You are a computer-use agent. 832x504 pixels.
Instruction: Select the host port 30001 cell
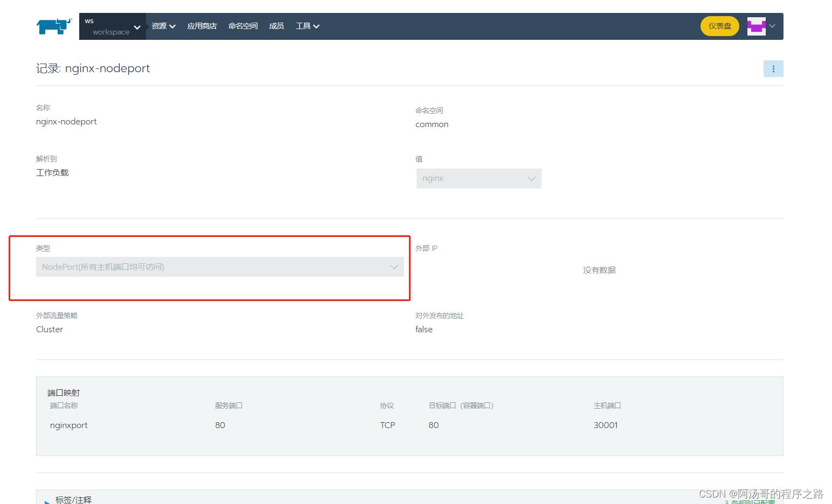[x=606, y=425]
